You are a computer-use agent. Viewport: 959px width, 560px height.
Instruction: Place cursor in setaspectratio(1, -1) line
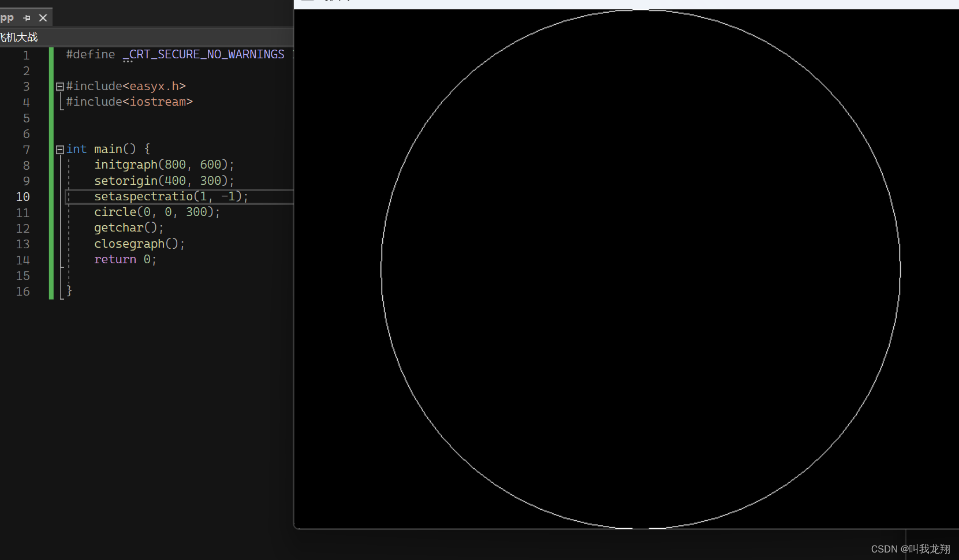[171, 196]
